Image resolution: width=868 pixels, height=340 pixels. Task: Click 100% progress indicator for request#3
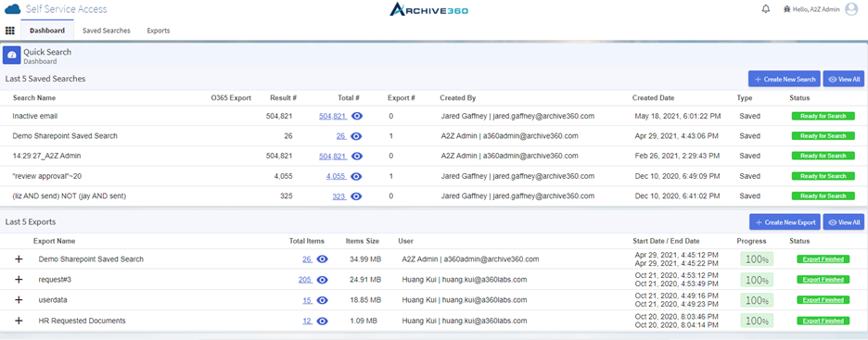click(x=756, y=280)
